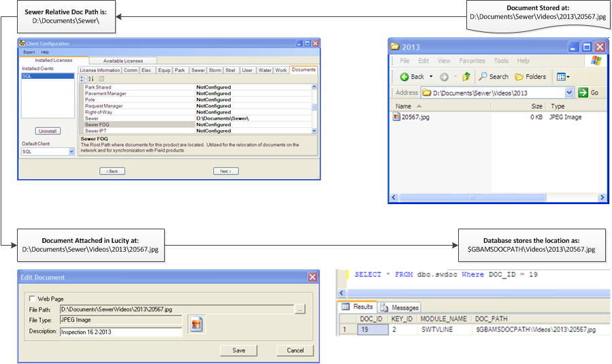
Task: Click the Uninstall button
Action: coord(48,131)
